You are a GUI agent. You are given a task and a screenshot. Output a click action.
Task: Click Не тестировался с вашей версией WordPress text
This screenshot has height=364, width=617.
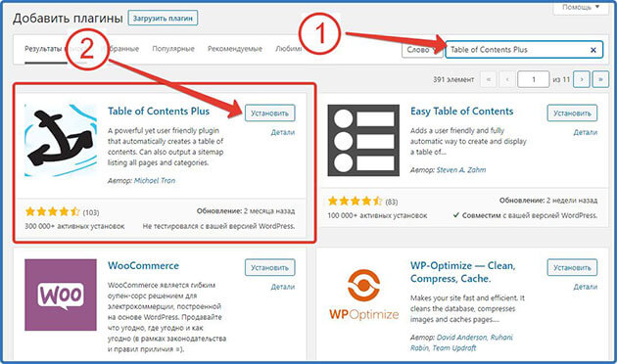[x=218, y=226]
